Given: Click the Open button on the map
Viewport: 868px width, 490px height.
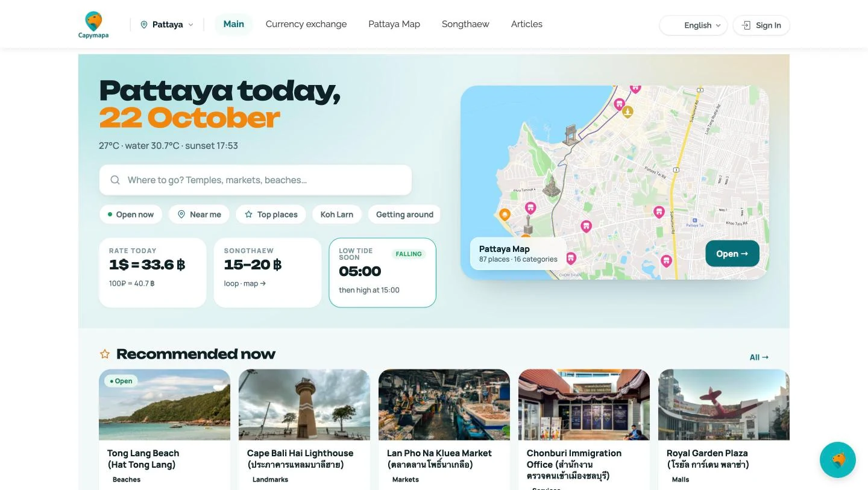Looking at the screenshot, I should pos(732,254).
